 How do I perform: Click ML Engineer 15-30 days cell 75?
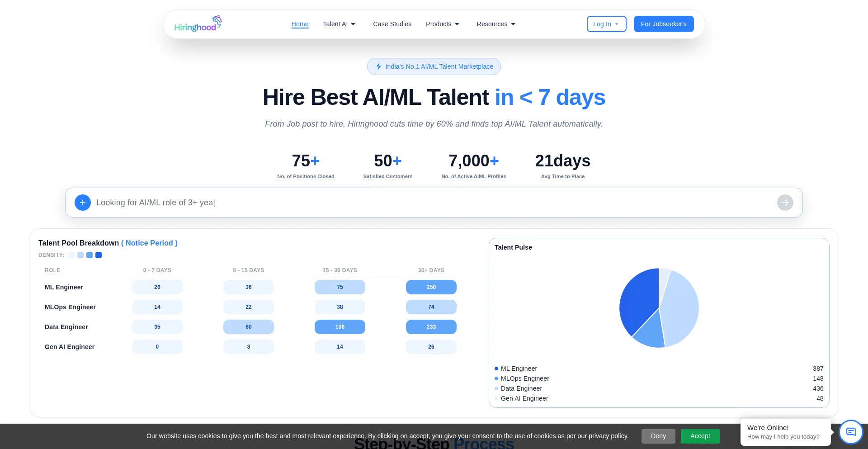[x=340, y=287]
